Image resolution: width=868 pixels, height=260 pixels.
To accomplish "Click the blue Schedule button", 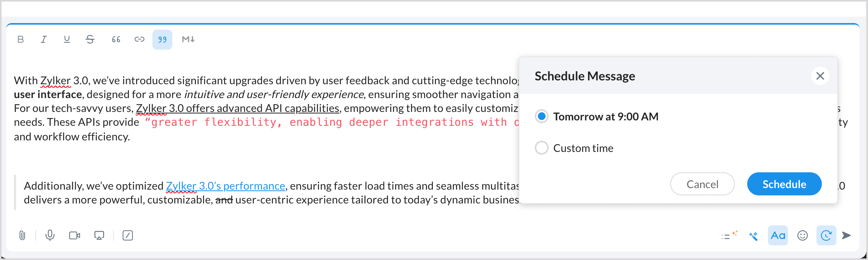I will [784, 184].
